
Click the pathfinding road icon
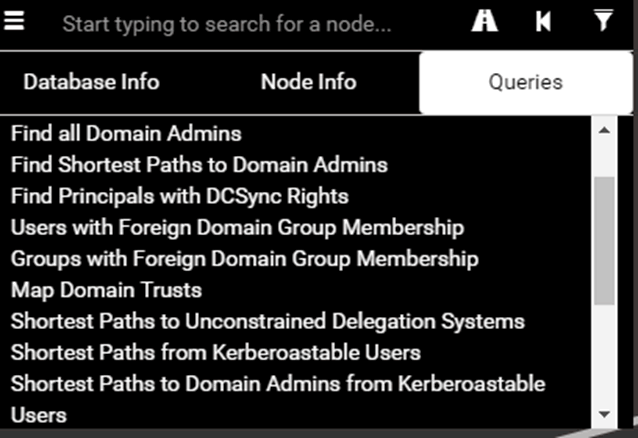[484, 21]
